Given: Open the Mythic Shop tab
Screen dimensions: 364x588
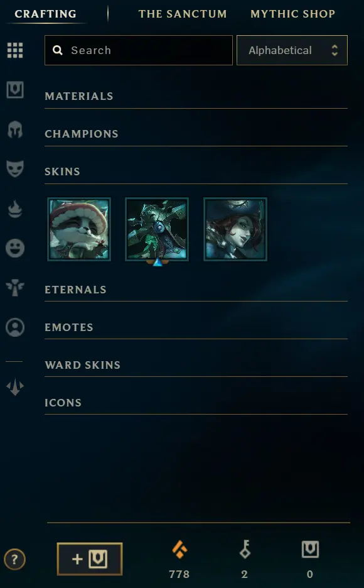Looking at the screenshot, I should coord(293,14).
